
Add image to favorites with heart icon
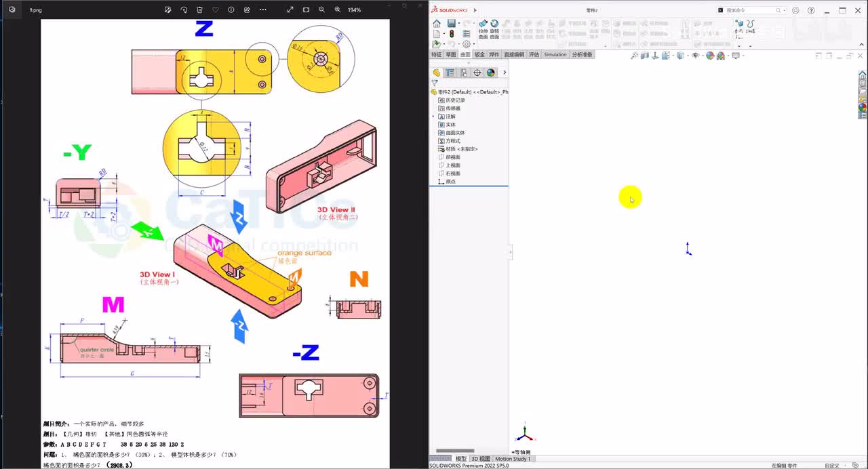(x=216, y=10)
